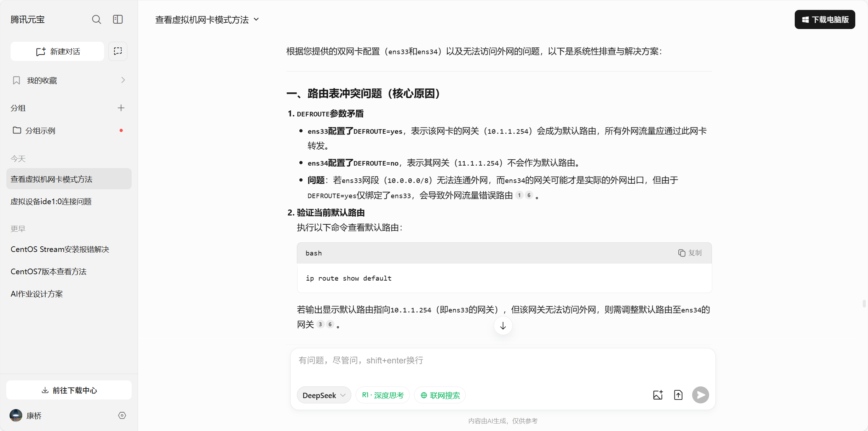Image resolution: width=868 pixels, height=431 pixels.
Task: Copy the bash code block
Action: (690, 253)
